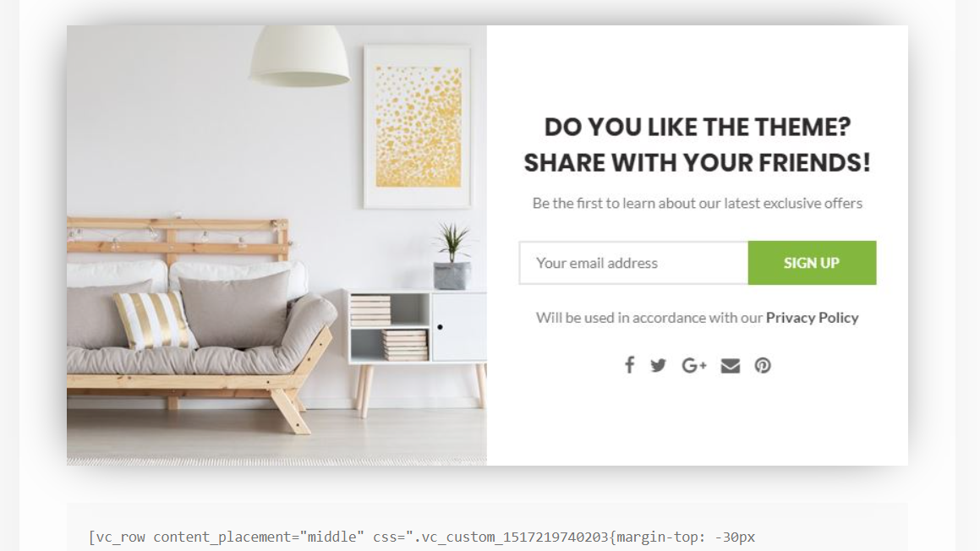This screenshot has height=551, width=980.
Task: Open the Privacy Policy link
Action: point(812,318)
